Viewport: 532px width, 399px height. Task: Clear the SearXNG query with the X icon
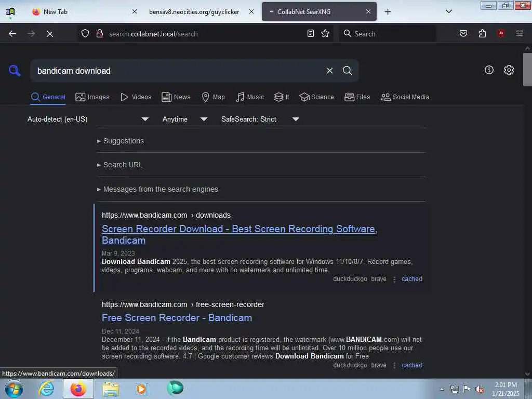click(x=329, y=71)
